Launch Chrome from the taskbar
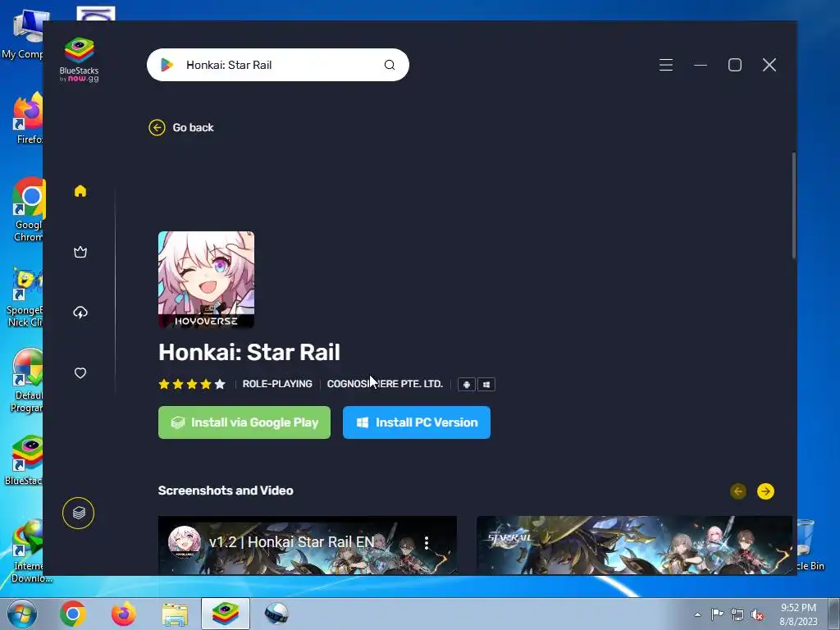Image resolution: width=840 pixels, height=630 pixels. click(73, 614)
